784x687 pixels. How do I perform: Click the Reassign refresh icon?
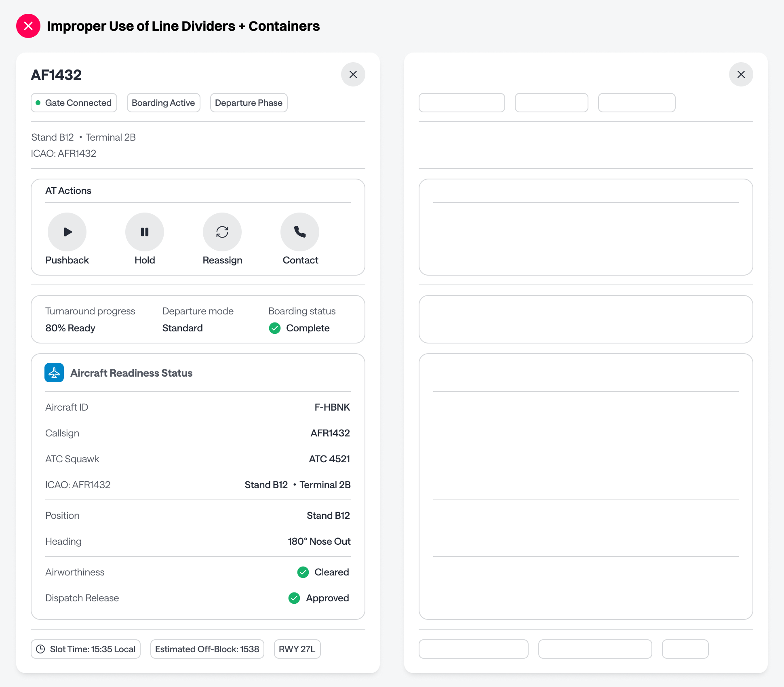(222, 232)
